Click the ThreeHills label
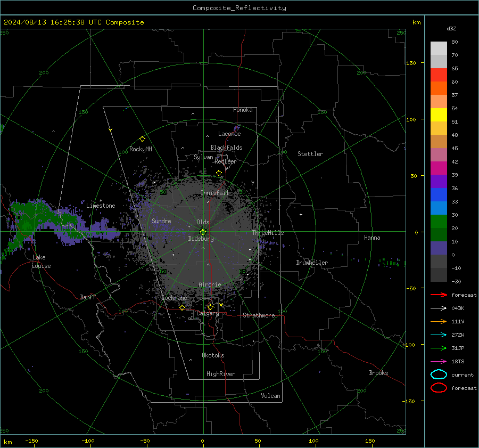479x448 pixels. pyautogui.click(x=268, y=233)
